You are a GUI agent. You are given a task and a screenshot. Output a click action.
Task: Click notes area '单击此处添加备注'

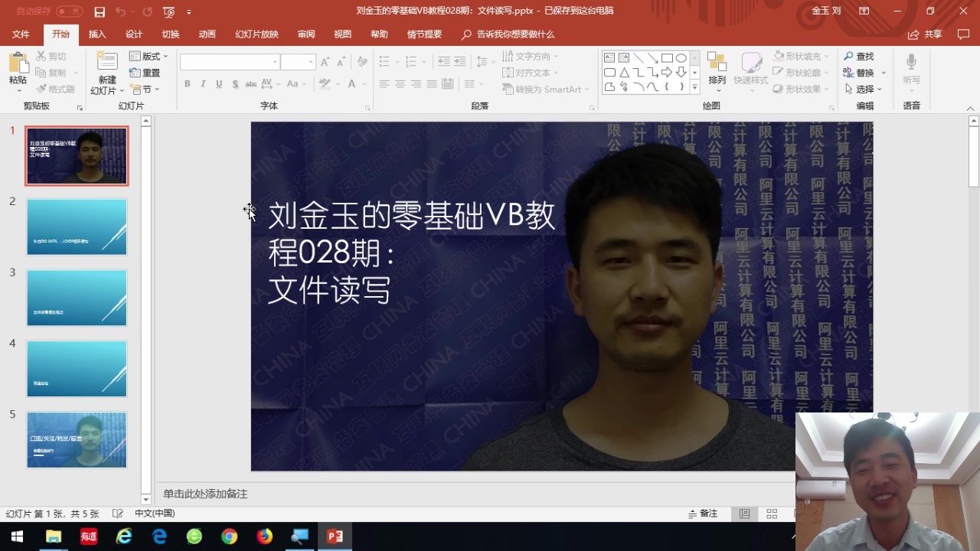coord(205,494)
